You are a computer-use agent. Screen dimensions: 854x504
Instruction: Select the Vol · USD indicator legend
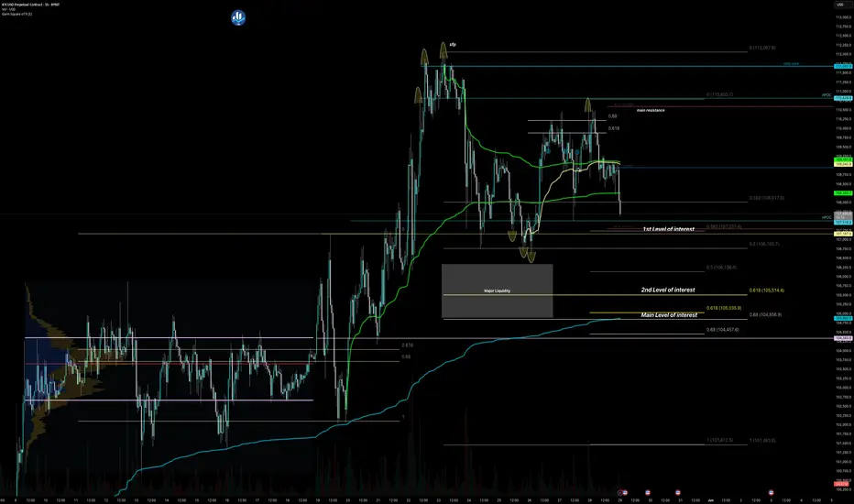pyautogui.click(x=8, y=9)
